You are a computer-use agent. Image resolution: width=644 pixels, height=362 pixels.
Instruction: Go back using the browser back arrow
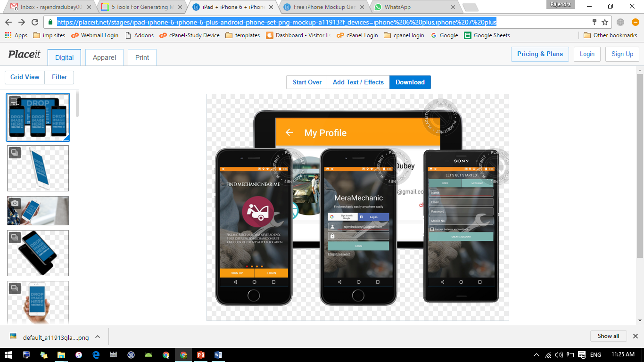8,22
